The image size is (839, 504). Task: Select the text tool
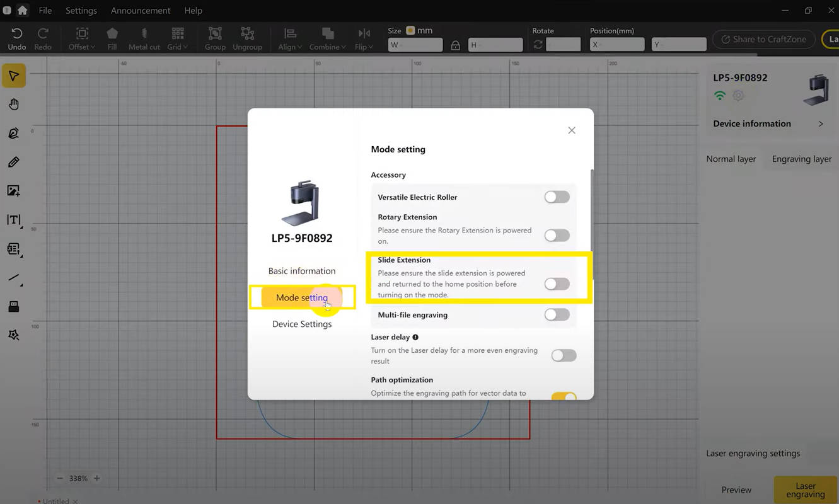coord(14,220)
